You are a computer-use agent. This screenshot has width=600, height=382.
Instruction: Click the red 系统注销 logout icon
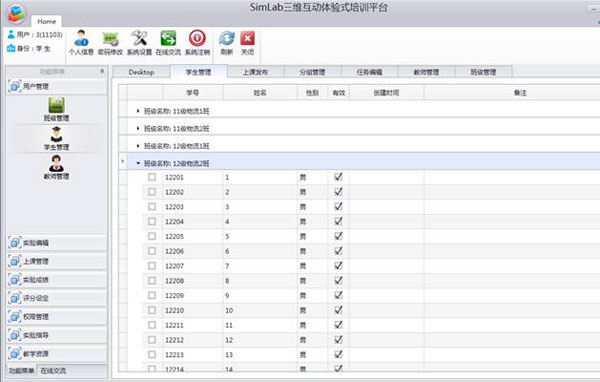pyautogui.click(x=197, y=38)
